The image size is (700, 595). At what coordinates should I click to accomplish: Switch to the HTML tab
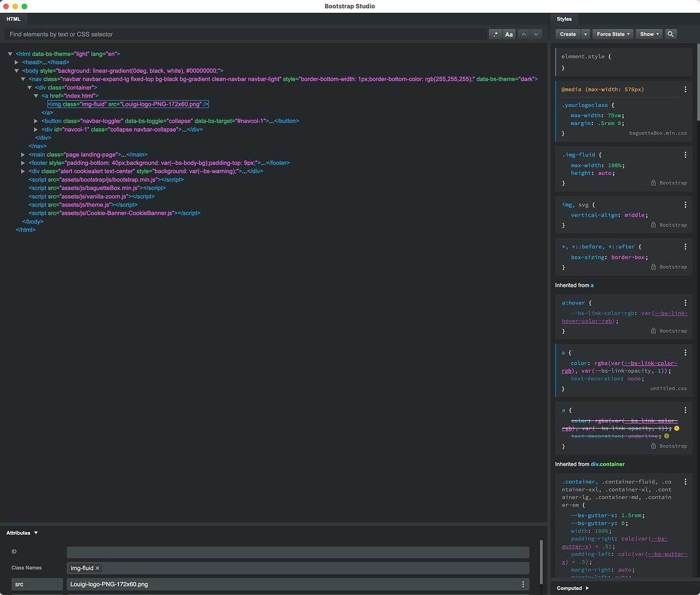pyautogui.click(x=13, y=19)
